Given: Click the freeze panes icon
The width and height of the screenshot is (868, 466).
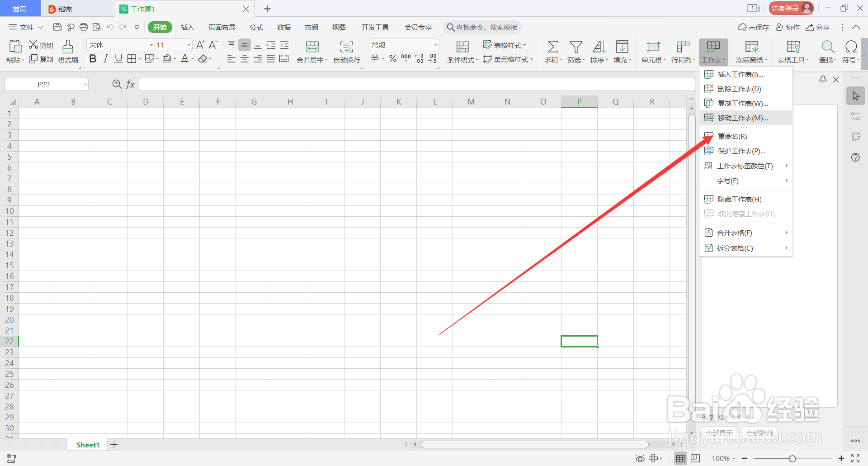Looking at the screenshot, I should (x=752, y=47).
